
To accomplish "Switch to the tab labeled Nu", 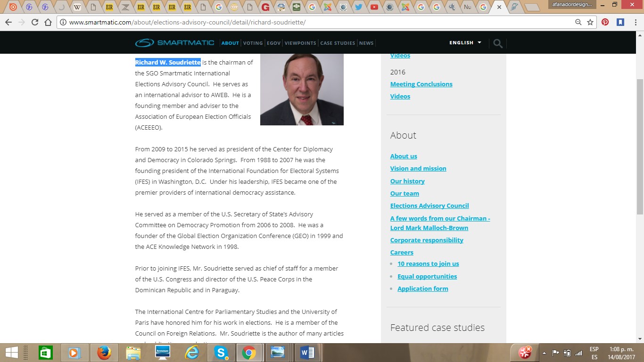I will pos(468,7).
